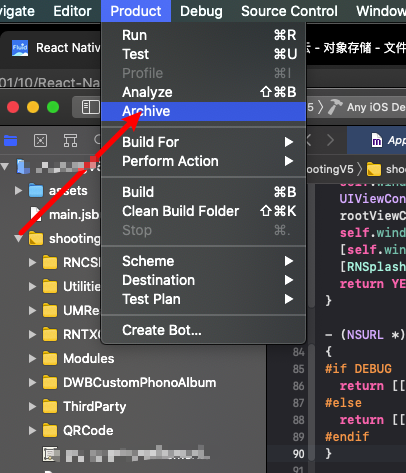Go forward with editor history arrow
The height and width of the screenshot is (473, 406).
[x=330, y=140]
